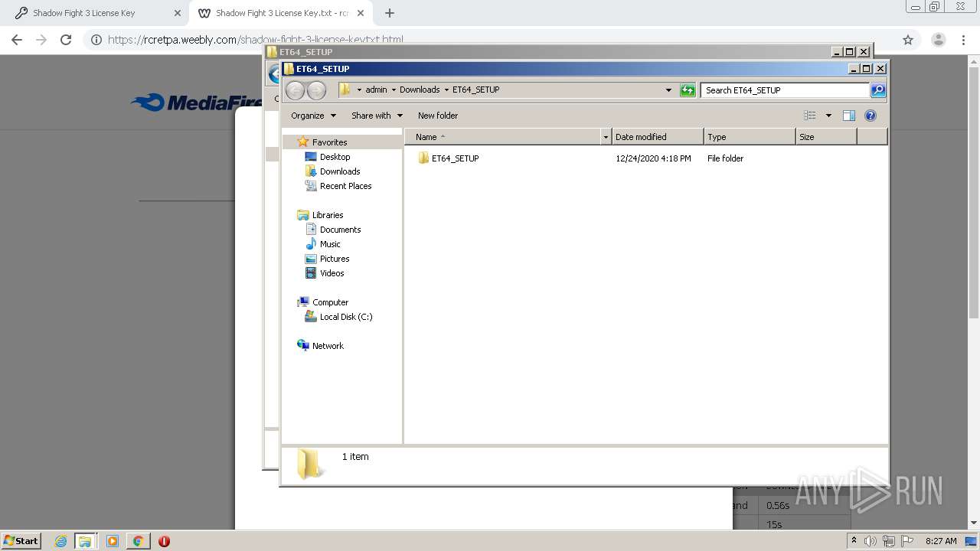The image size is (980, 551).
Task: Open Chrome three-dot menu
Action: coord(964,40)
